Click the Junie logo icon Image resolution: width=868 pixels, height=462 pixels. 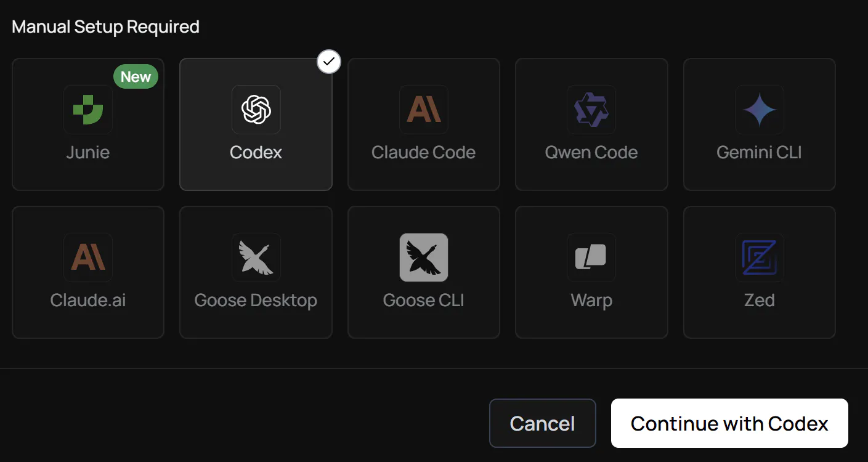click(x=88, y=110)
